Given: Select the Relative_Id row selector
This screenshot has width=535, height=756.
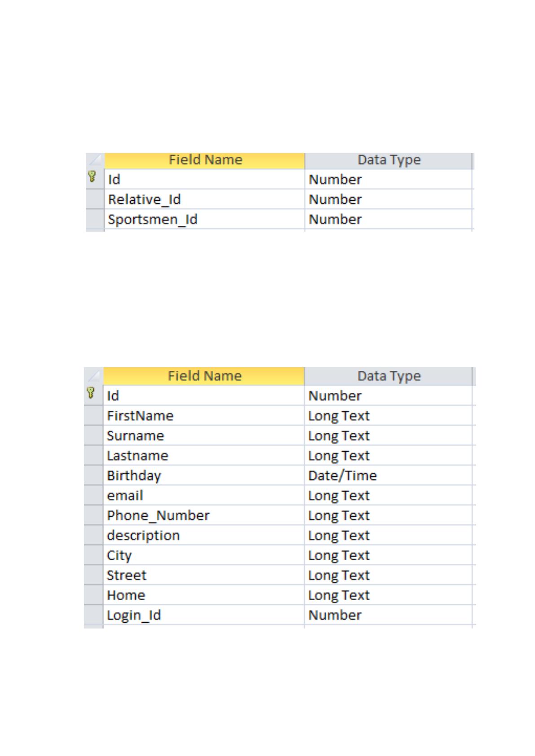Looking at the screenshot, I should point(95,199).
